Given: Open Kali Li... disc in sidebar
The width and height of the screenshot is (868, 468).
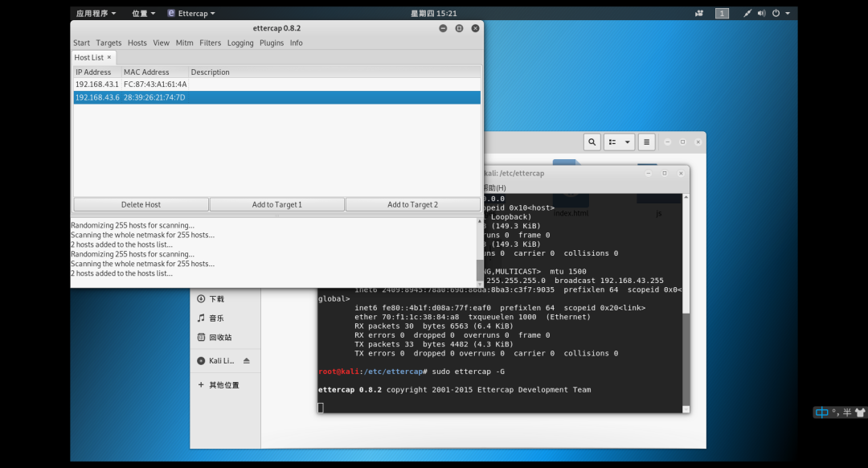Looking at the screenshot, I should (x=216, y=360).
